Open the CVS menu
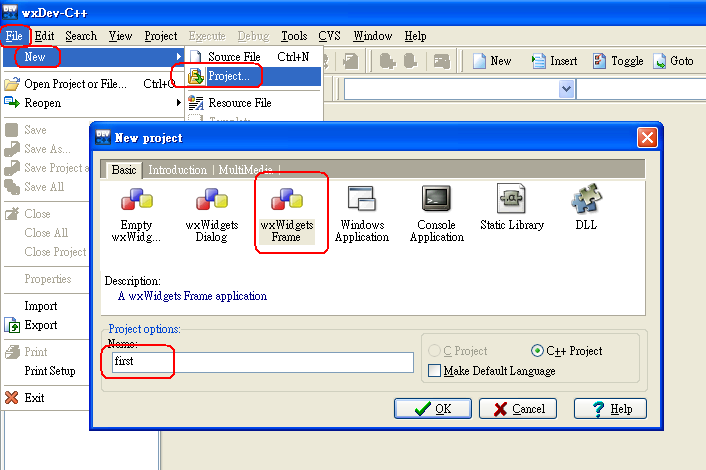This screenshot has height=470, width=706. (329, 36)
